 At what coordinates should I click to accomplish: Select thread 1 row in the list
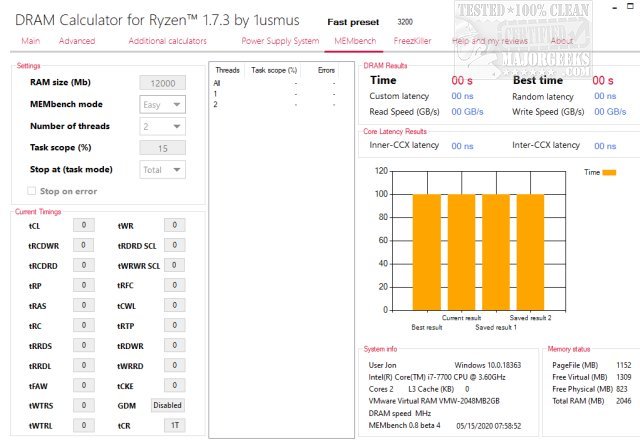(274, 94)
